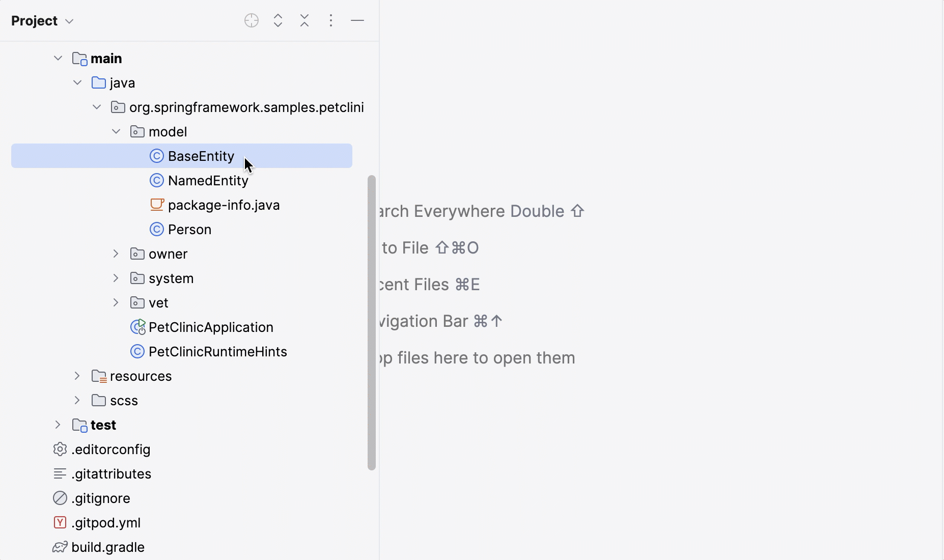
Task: Click the YAML icon beside .gitpod.yml
Action: (60, 522)
